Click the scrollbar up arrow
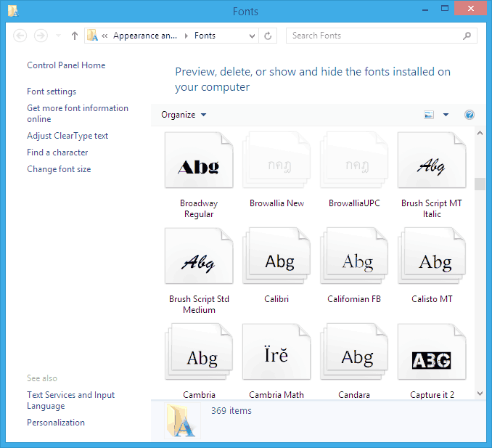 (480, 133)
